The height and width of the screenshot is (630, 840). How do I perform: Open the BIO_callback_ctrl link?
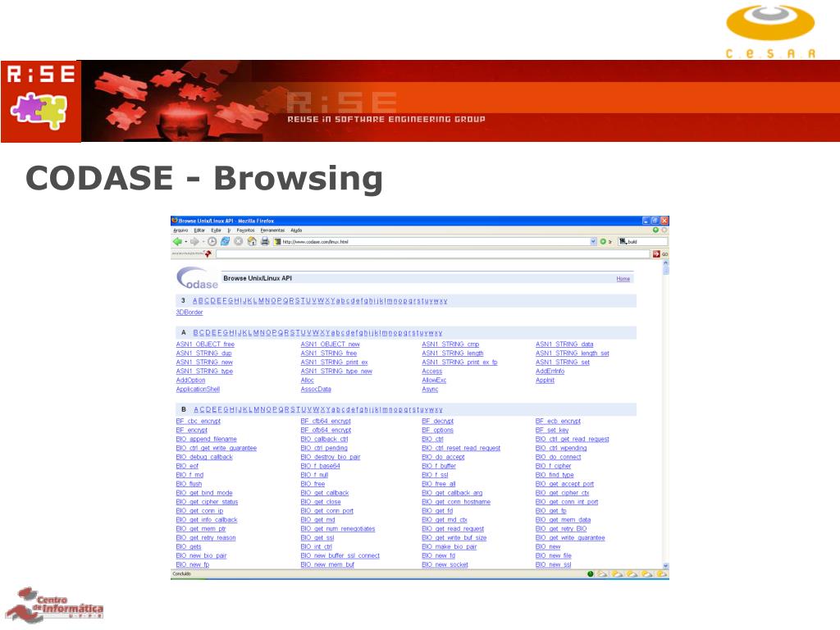tap(324, 440)
